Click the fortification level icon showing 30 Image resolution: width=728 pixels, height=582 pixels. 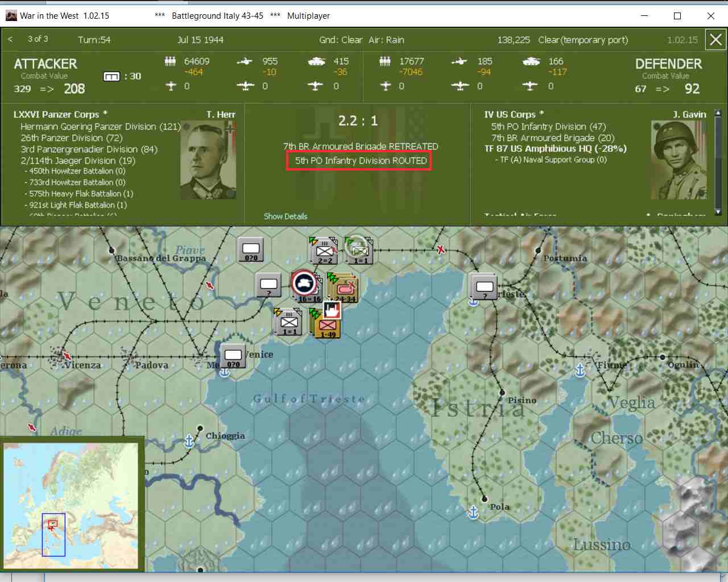(x=111, y=76)
